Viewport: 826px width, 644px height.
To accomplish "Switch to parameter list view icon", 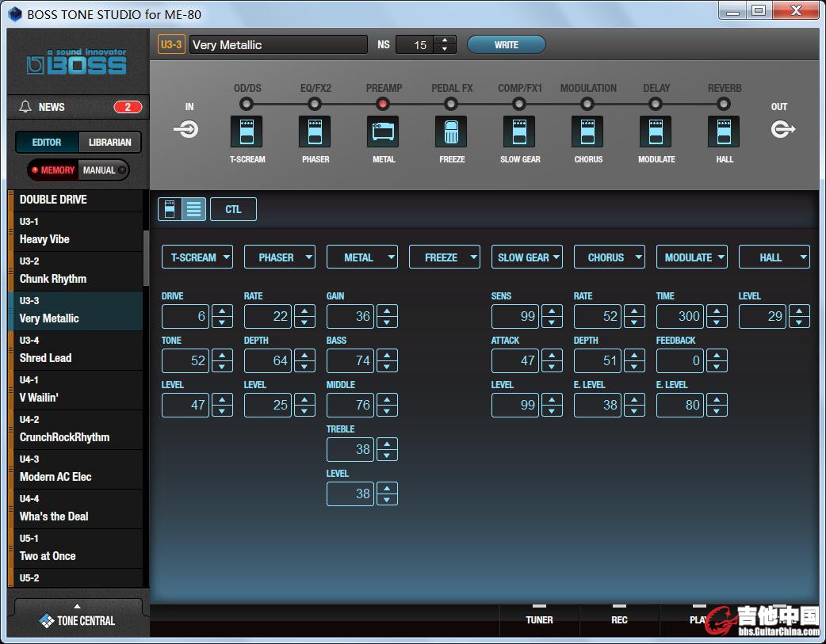I will point(194,209).
